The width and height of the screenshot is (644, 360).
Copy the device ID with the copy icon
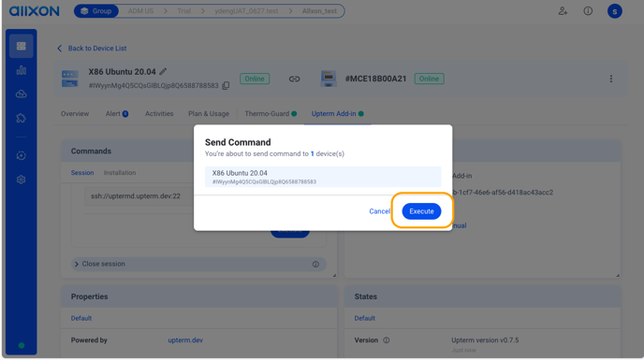[x=226, y=85]
